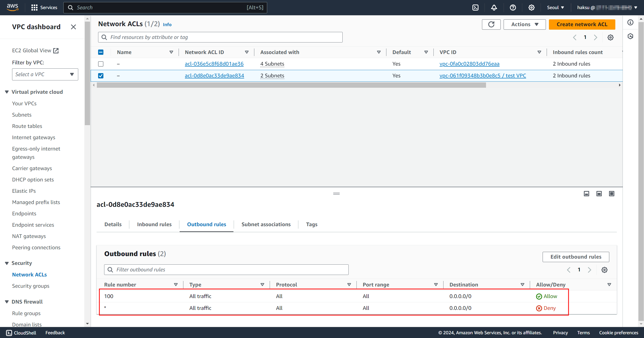Image resolution: width=644 pixels, height=338 pixels.
Task: Close the VPC dashboard sidebar
Action: [73, 27]
